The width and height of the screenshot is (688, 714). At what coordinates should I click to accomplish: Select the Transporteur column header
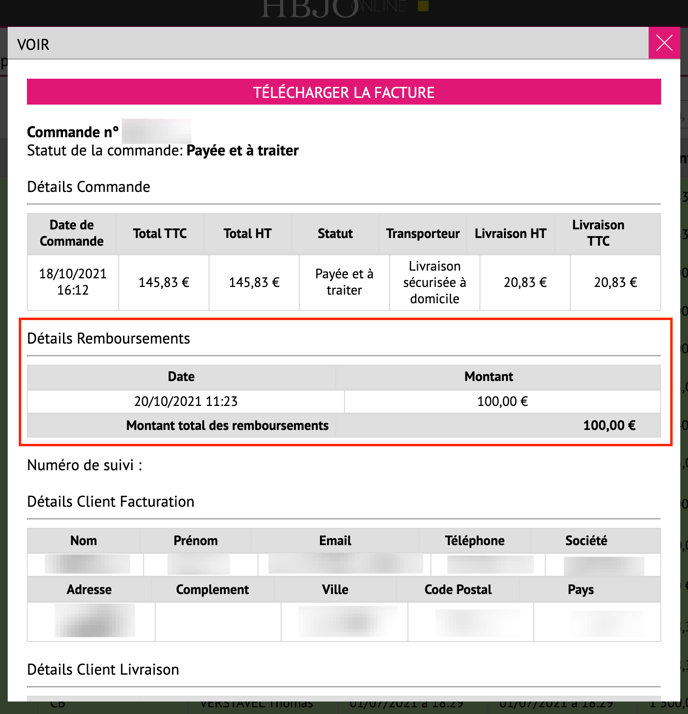pos(423,233)
